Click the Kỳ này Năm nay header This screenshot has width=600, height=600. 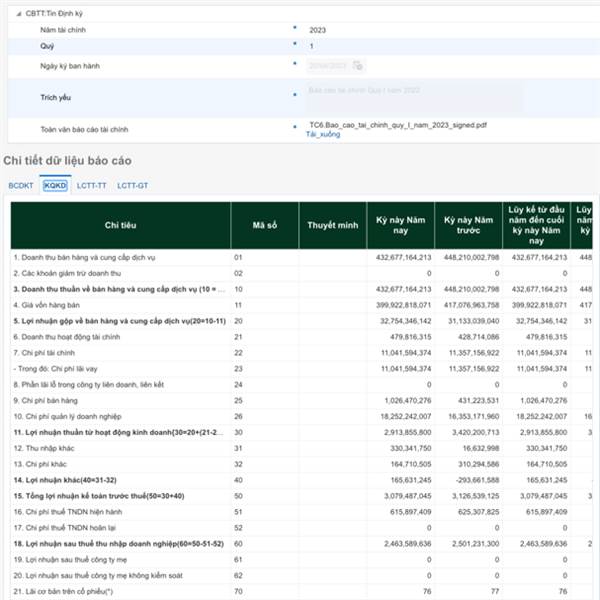(401, 225)
